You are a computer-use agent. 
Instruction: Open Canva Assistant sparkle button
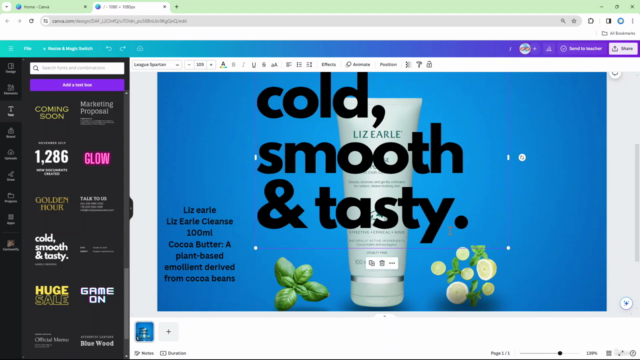(x=626, y=303)
